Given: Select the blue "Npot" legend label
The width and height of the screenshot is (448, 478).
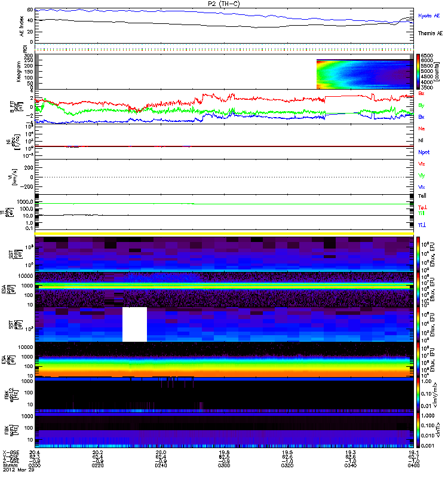Looking at the screenshot, I should pos(424,152).
